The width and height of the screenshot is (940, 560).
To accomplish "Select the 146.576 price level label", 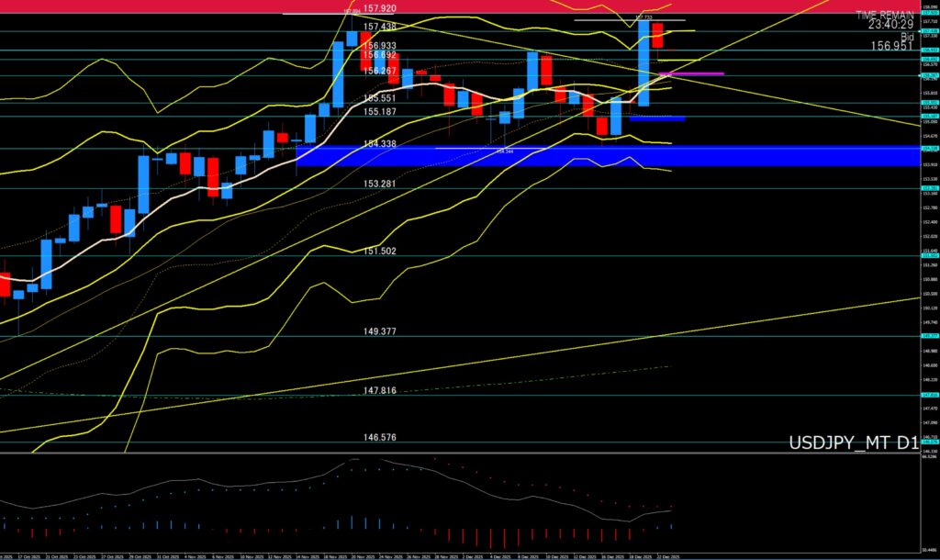I will tap(379, 438).
